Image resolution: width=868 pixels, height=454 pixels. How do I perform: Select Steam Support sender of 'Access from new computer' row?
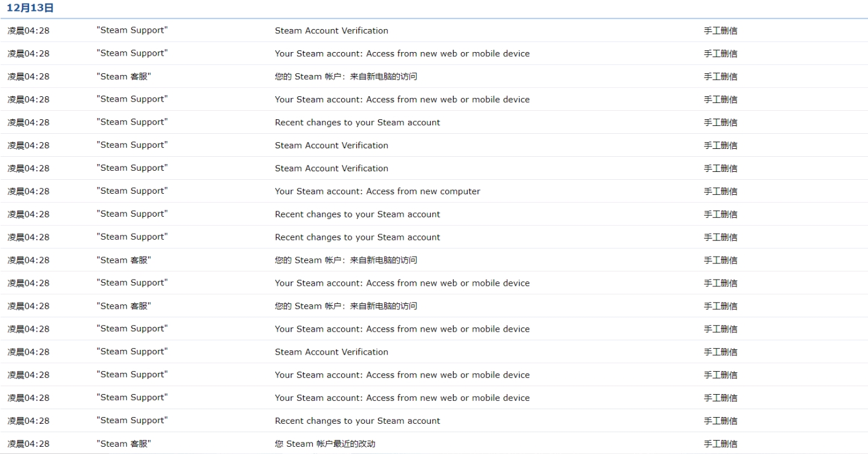(132, 191)
